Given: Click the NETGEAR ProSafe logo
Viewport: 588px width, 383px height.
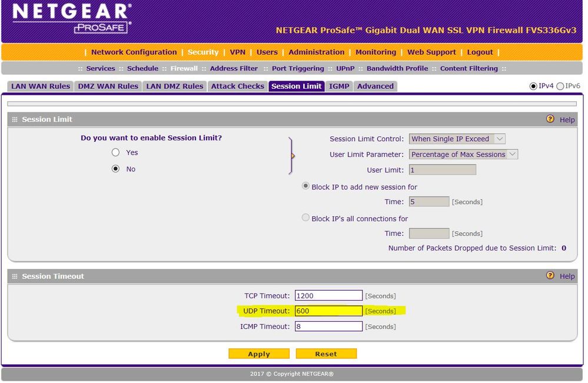Looking at the screenshot, I should pos(72,19).
